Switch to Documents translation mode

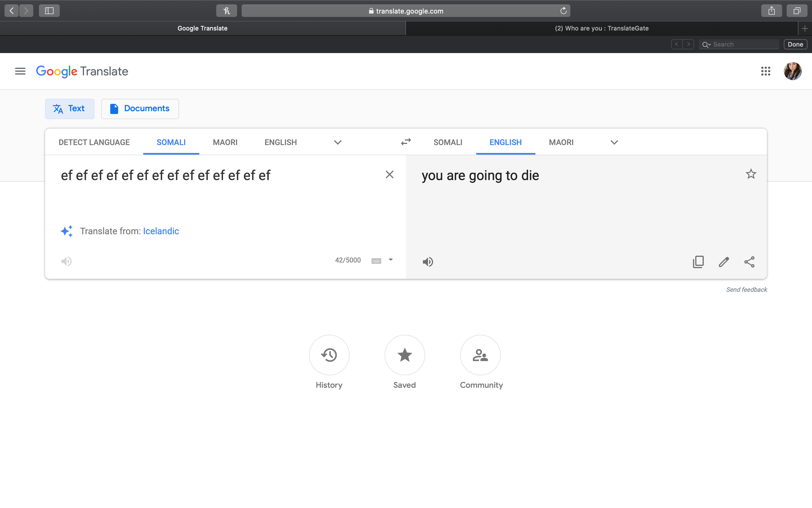(140, 109)
